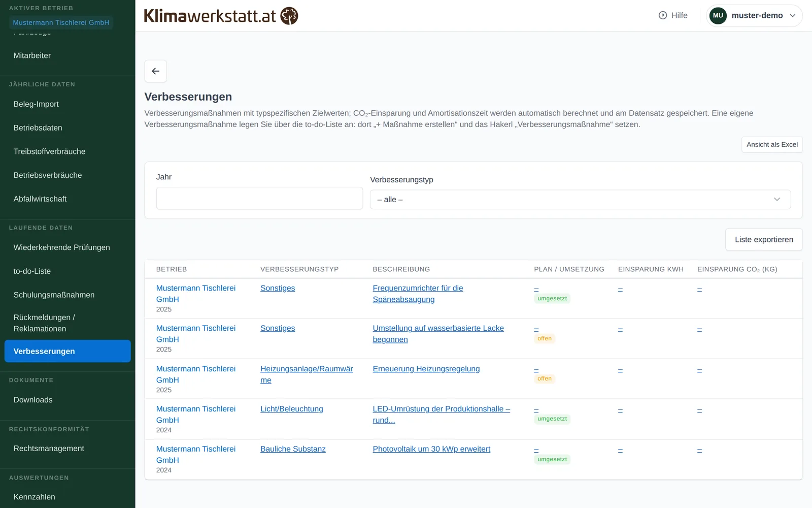Open Wiederkehrende Prüfungen in the sidebar
Image resolution: width=812 pixels, height=508 pixels.
pyautogui.click(x=67, y=247)
